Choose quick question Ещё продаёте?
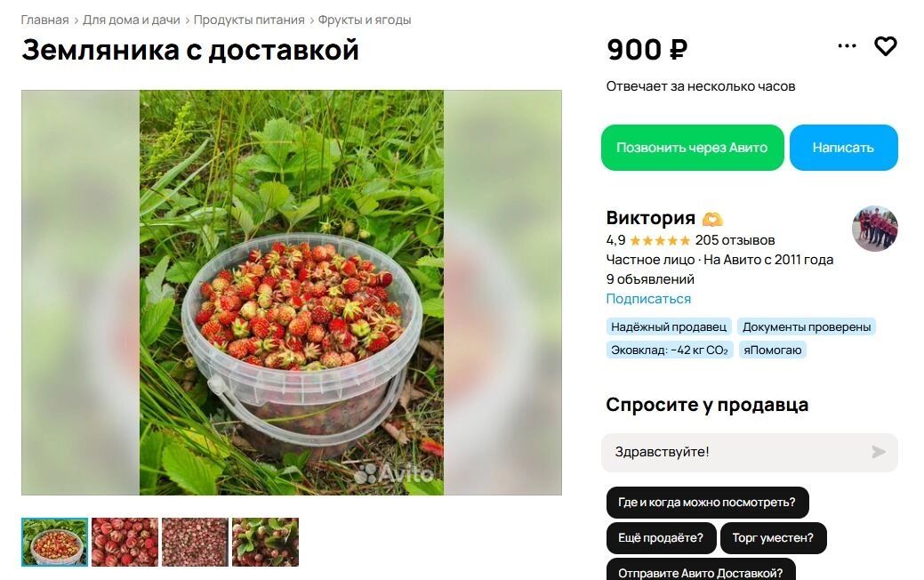Image resolution: width=924 pixels, height=580 pixels. click(x=661, y=537)
